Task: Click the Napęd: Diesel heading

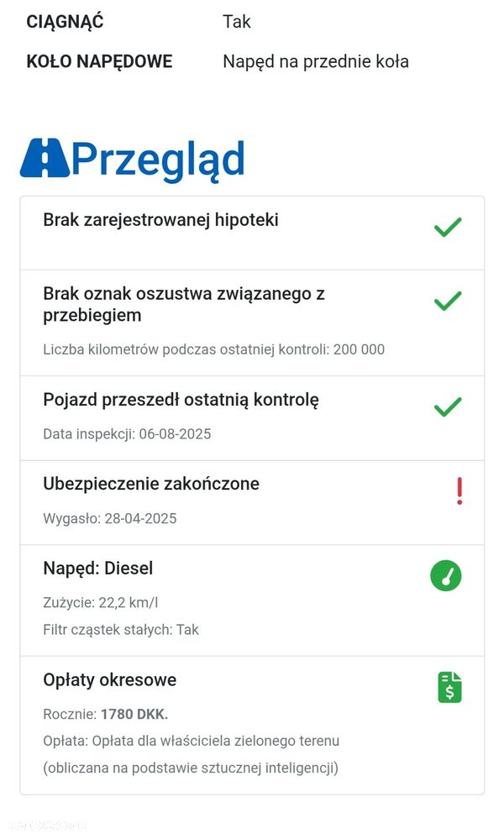Action: [97, 569]
